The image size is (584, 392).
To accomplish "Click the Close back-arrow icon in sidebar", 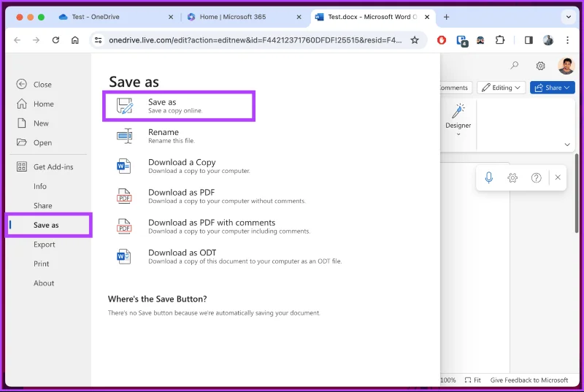I will (22, 85).
